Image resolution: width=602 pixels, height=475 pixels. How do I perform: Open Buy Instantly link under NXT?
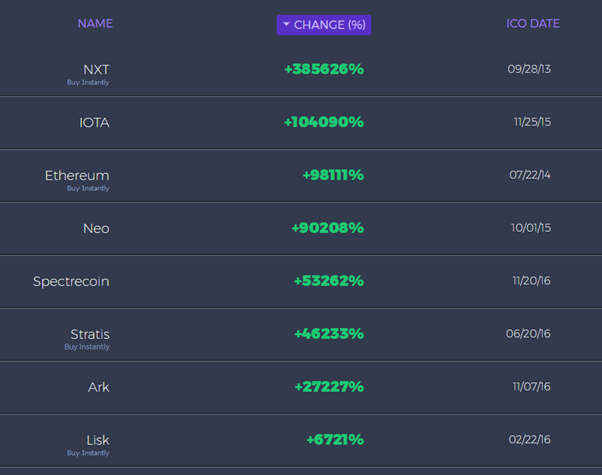[88, 83]
